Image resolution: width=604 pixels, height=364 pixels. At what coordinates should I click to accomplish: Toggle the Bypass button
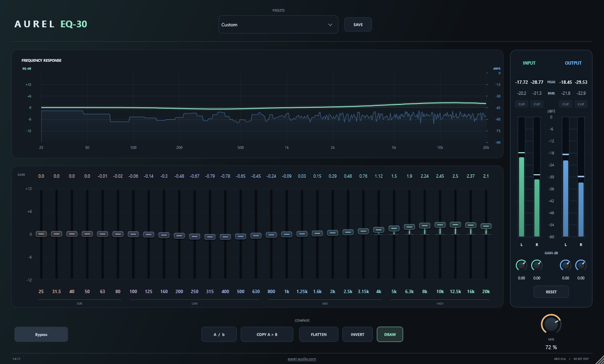click(x=41, y=334)
